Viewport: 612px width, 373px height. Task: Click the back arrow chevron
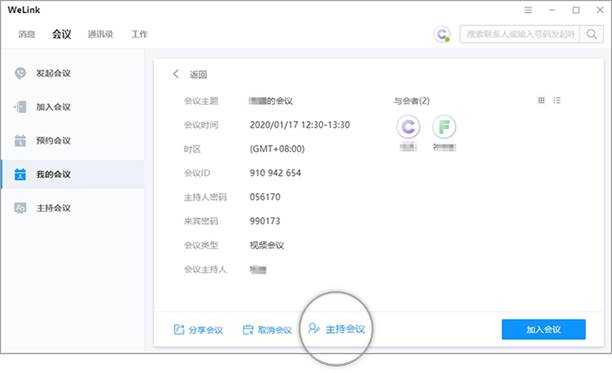(176, 74)
